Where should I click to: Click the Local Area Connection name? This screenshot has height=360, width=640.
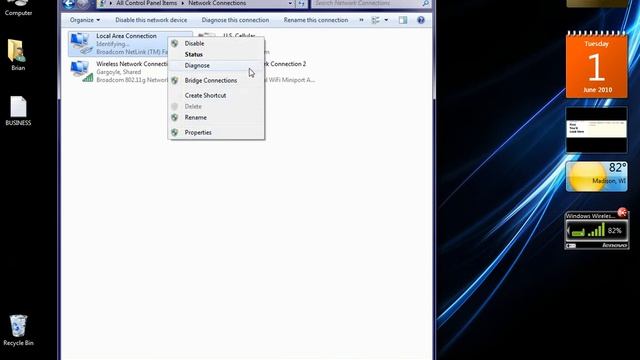point(127,36)
